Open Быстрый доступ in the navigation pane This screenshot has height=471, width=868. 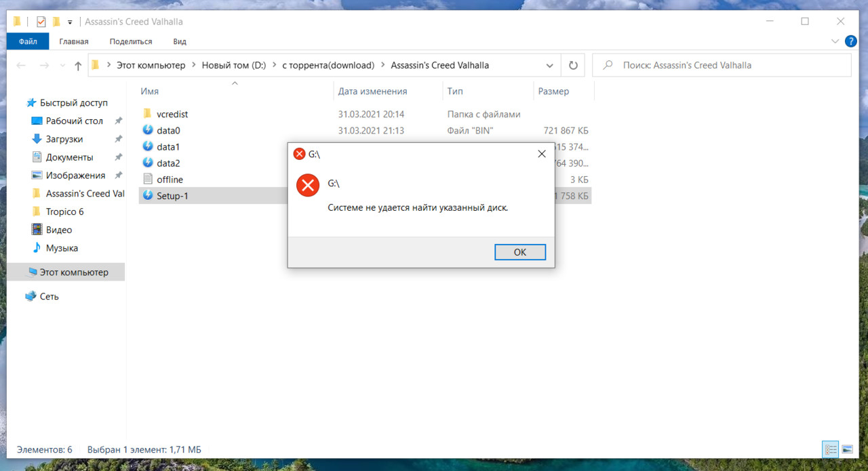(x=73, y=103)
